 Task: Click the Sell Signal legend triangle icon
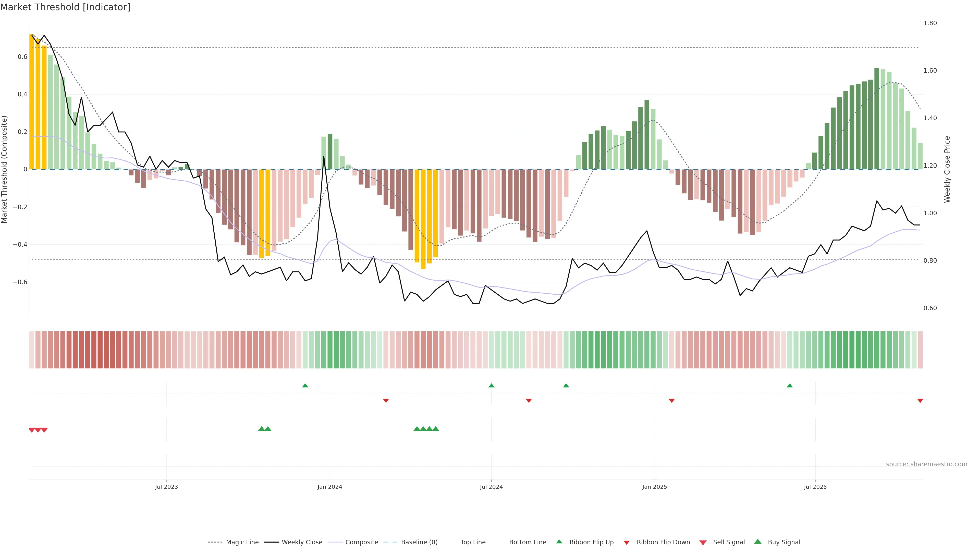click(703, 543)
